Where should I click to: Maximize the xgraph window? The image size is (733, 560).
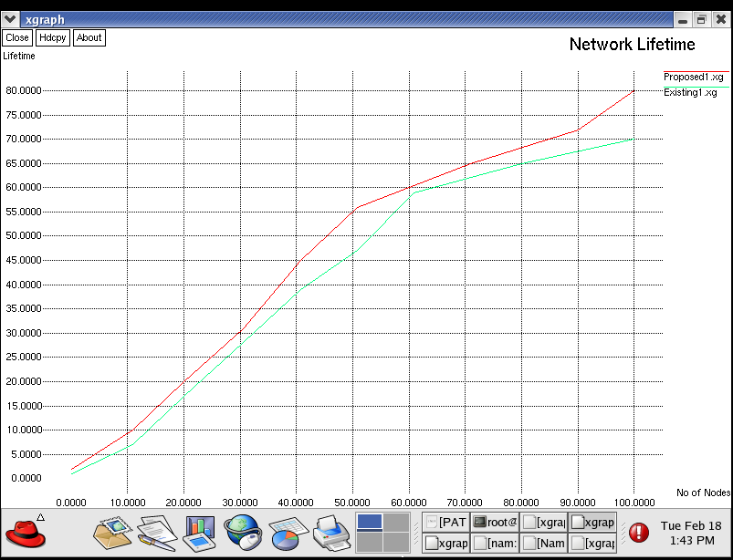(701, 18)
